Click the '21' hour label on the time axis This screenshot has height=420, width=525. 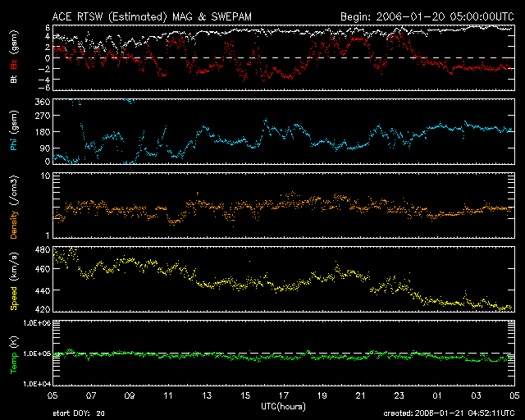coord(361,396)
